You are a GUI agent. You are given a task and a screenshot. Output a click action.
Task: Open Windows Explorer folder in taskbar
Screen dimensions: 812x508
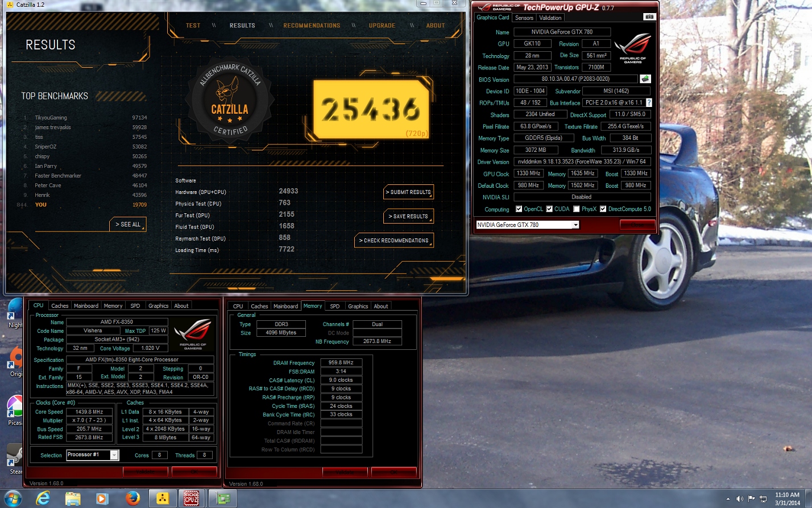click(73, 498)
